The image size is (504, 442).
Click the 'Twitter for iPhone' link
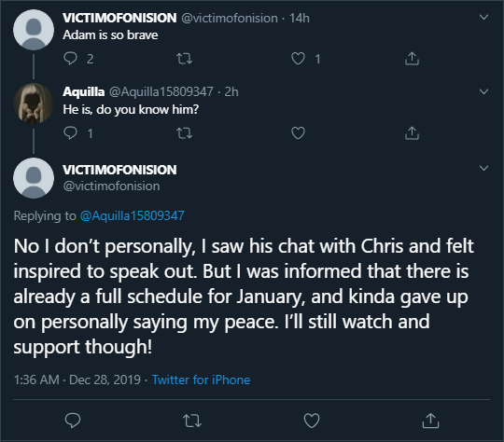tap(201, 380)
